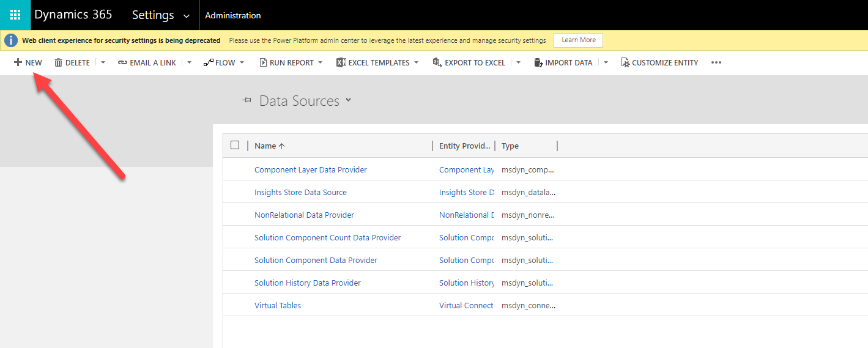
Task: Click the Import Data icon
Action: pyautogui.click(x=538, y=62)
